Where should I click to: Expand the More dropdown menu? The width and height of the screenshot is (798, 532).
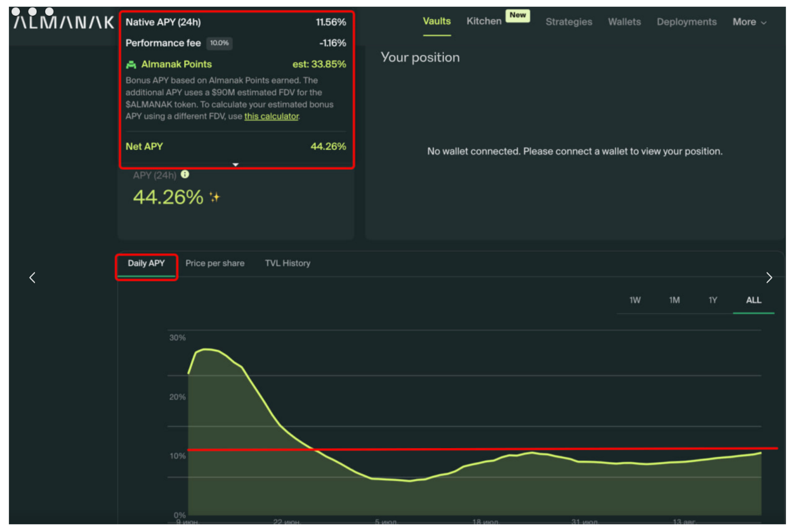point(749,22)
